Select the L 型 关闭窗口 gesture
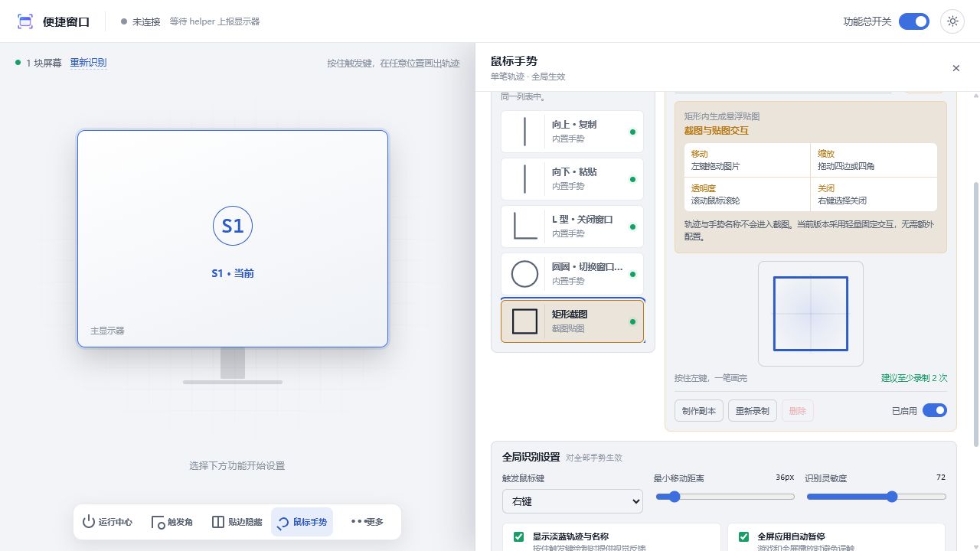Viewport: 980px width, 551px height. click(572, 227)
